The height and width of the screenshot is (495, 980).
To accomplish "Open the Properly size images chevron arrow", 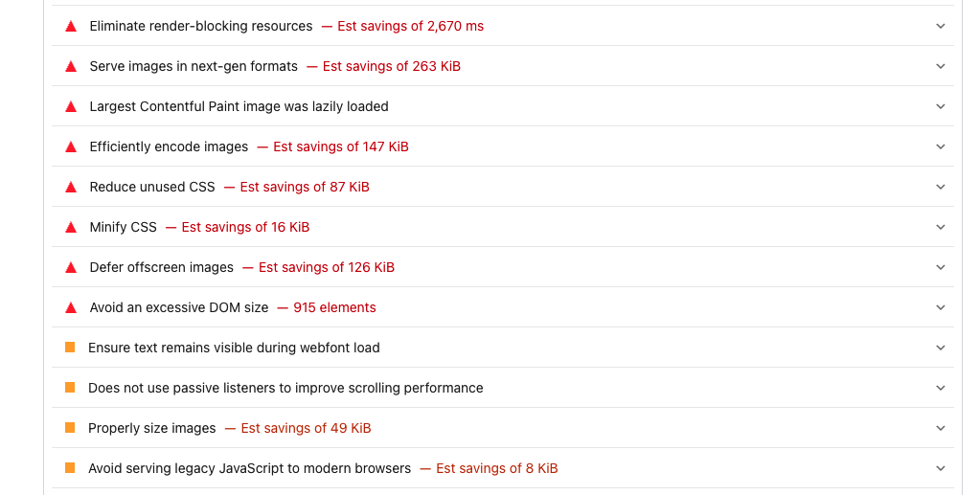I will pyautogui.click(x=940, y=428).
